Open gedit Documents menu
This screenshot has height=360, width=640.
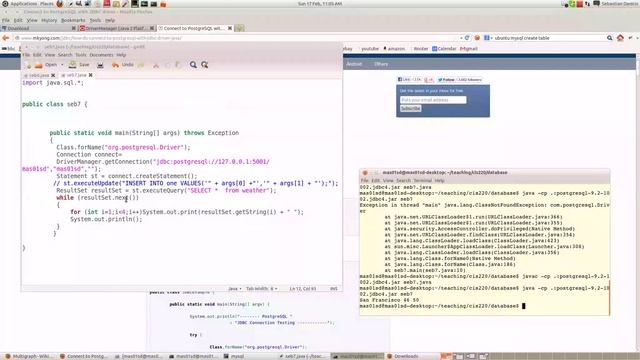(101, 55)
